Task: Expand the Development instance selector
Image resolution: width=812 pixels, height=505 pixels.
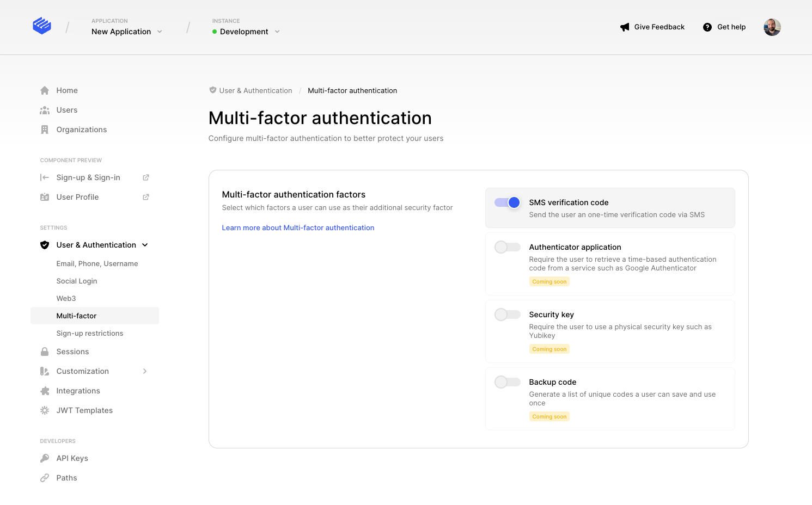Action: (x=246, y=31)
